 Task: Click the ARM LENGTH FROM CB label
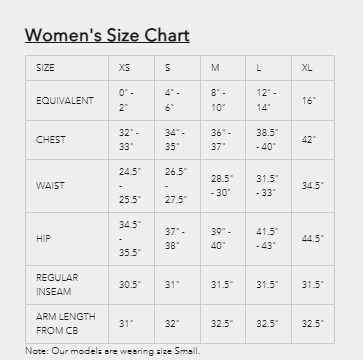(x=67, y=324)
